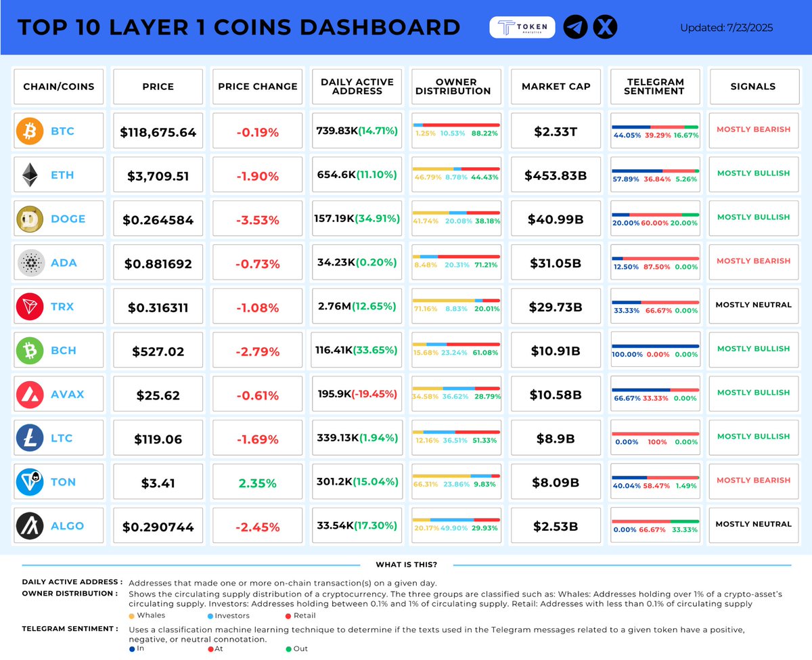
Task: Select the CHAIN/COINS column header
Action: (x=59, y=86)
